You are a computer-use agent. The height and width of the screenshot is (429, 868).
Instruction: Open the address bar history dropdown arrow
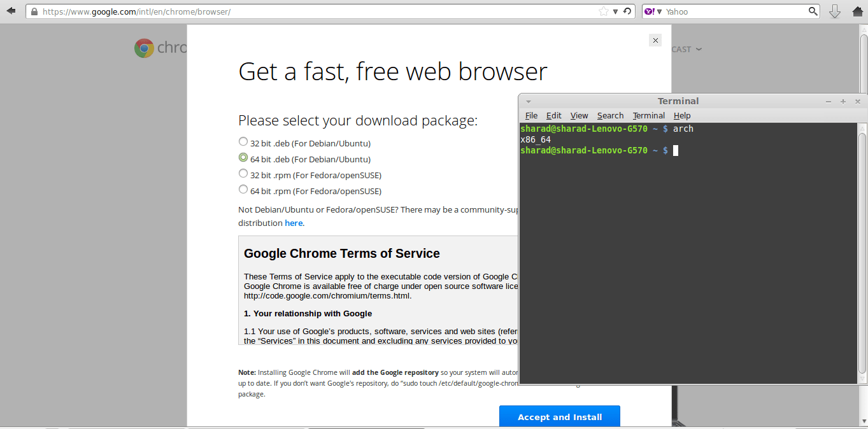click(x=616, y=11)
